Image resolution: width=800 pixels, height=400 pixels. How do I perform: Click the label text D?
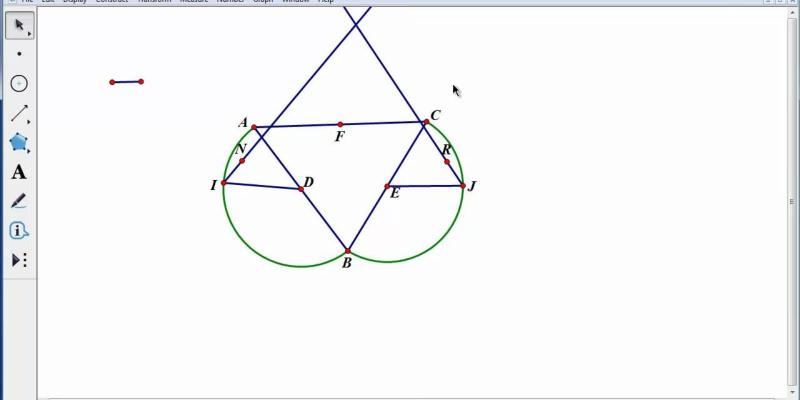click(308, 182)
